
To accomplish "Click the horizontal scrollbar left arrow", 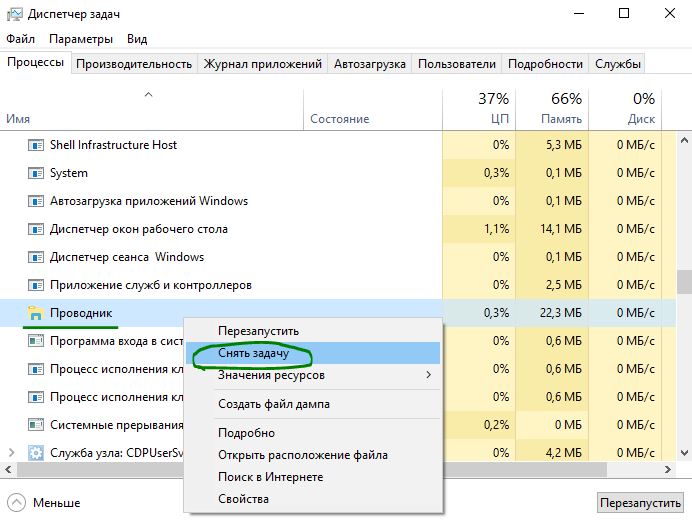I will click(8, 469).
